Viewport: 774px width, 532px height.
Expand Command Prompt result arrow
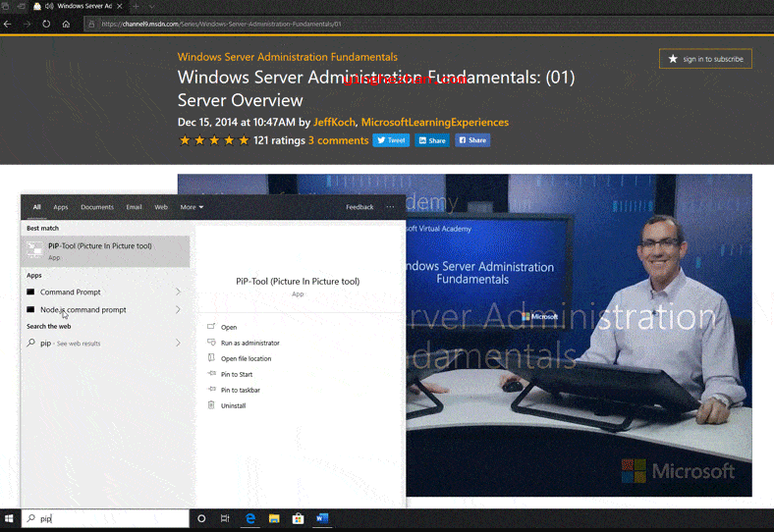coord(178,293)
